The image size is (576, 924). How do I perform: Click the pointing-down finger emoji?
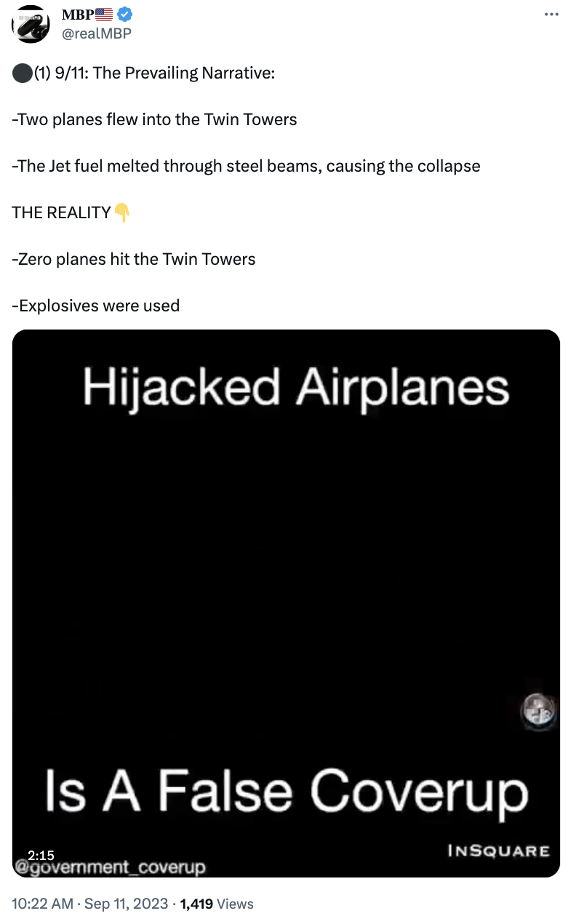[122, 212]
